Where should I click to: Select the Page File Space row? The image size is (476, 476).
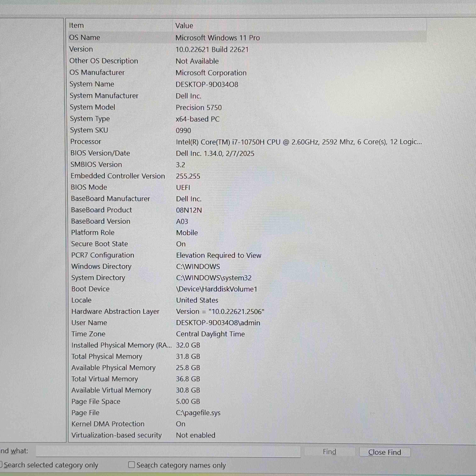(x=96, y=401)
